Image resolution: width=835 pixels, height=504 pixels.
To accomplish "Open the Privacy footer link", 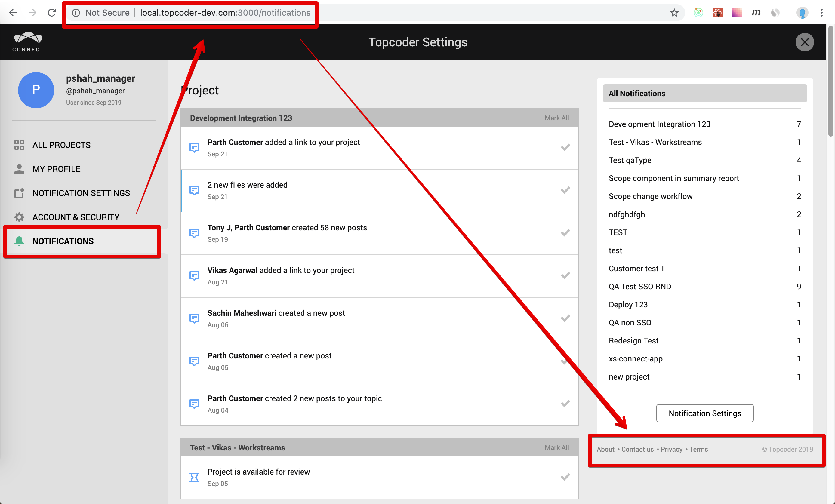I will pyautogui.click(x=671, y=449).
